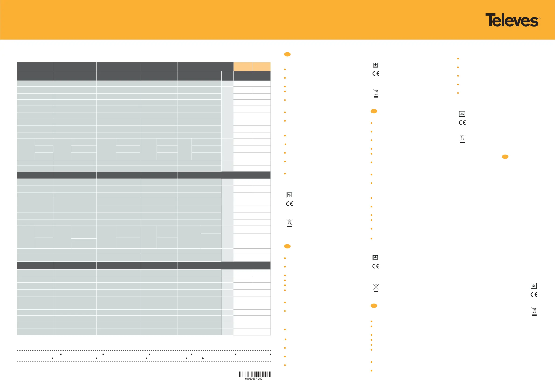Image resolution: width=555 pixels, height=392 pixels.
Task: Click the top-left dark header cell of the table
Action: pos(35,66)
